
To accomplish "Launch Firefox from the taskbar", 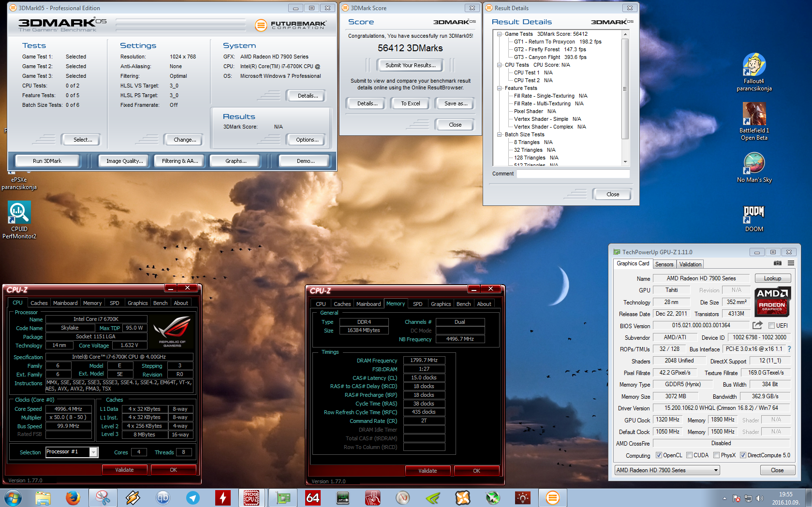I will (x=73, y=497).
